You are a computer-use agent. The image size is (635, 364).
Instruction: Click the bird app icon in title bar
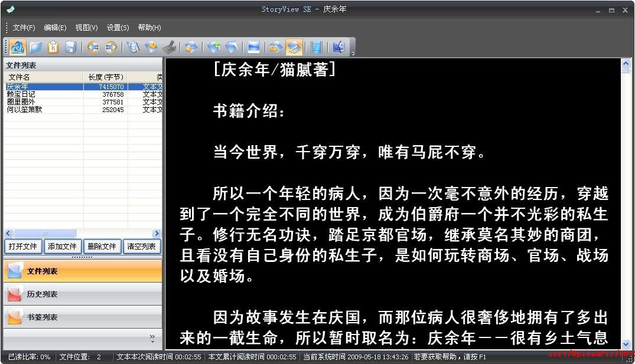[11, 9]
